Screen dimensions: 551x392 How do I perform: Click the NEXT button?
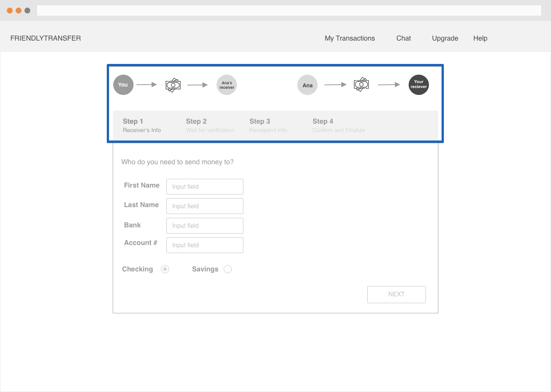[x=396, y=294]
